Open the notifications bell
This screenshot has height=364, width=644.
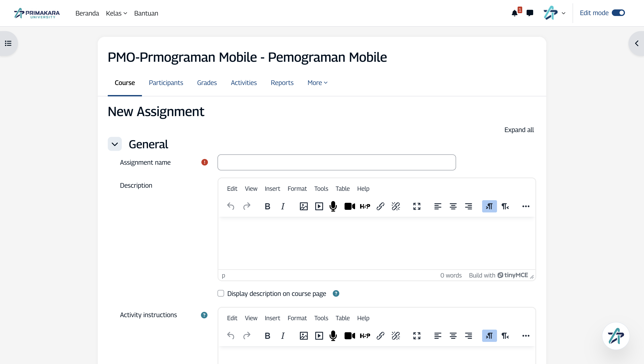(x=515, y=13)
